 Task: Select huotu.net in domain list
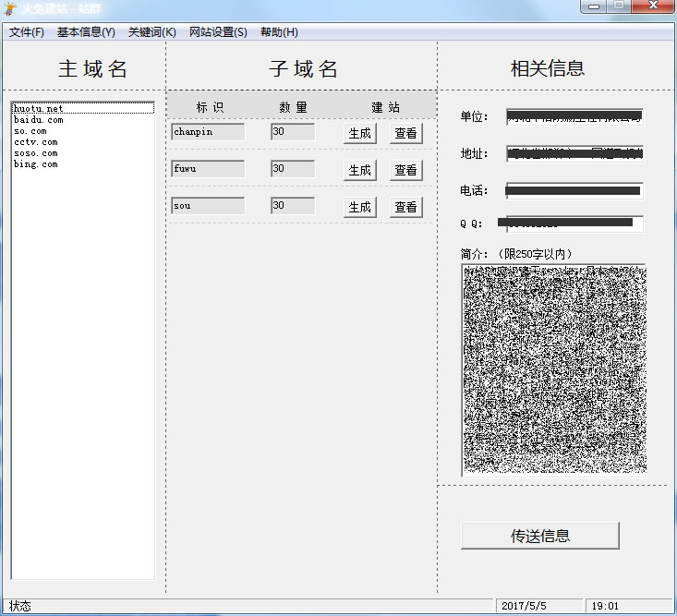(38, 109)
